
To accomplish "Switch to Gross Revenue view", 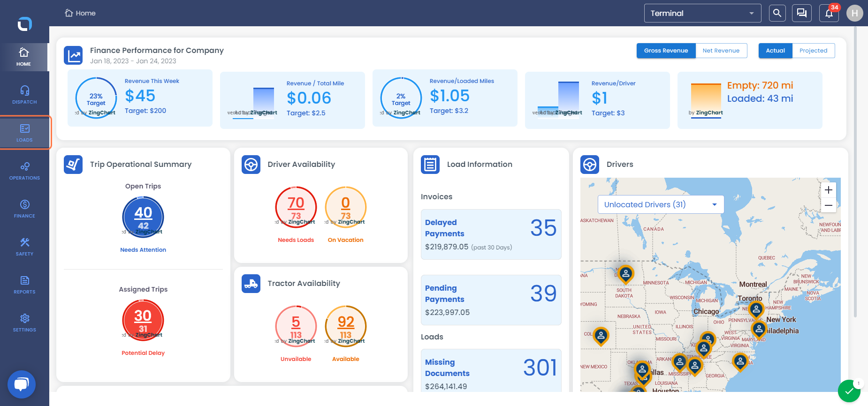I will point(666,51).
